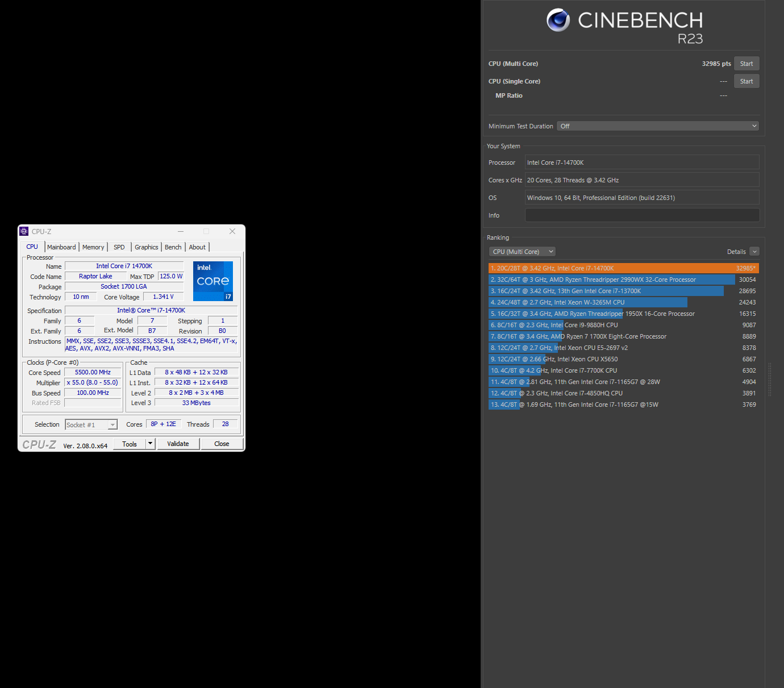Select ranking entry Xeon CPU X5650
This screenshot has width=784, height=688.
pos(624,359)
